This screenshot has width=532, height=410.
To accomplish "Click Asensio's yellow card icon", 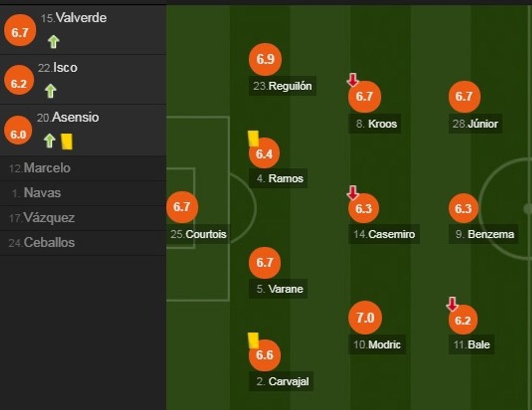I will click(67, 141).
